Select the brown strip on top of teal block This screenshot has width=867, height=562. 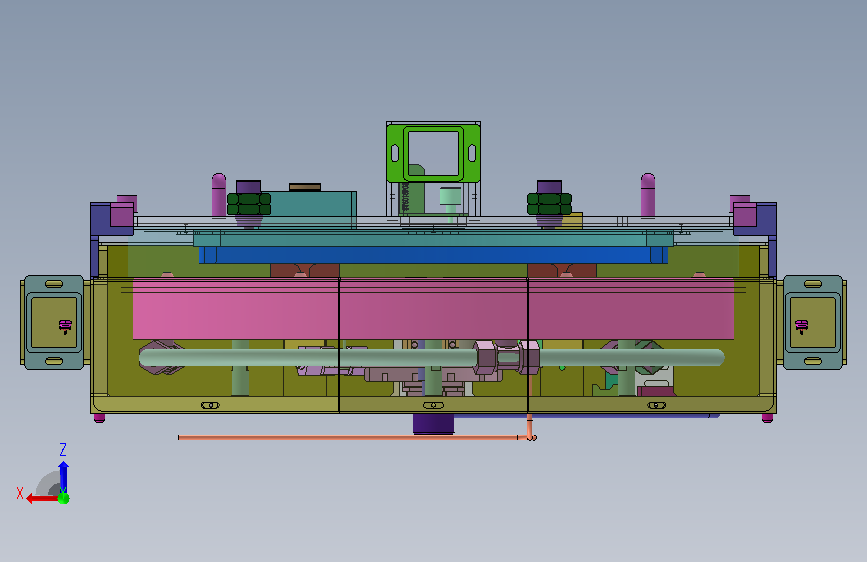pos(305,187)
